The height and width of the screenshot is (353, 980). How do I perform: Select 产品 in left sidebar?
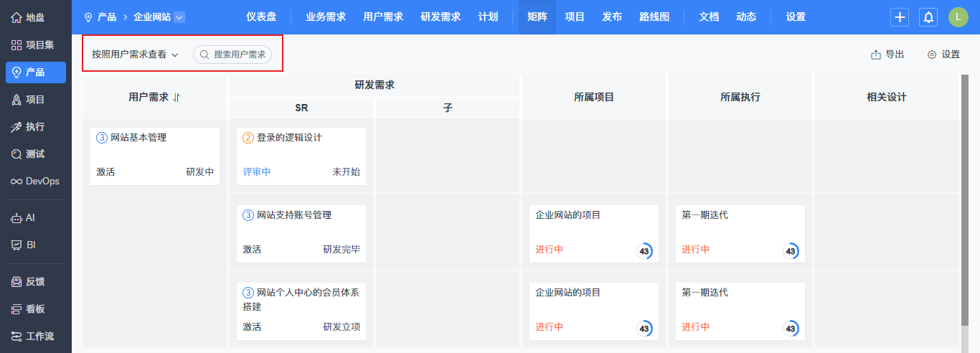point(36,72)
